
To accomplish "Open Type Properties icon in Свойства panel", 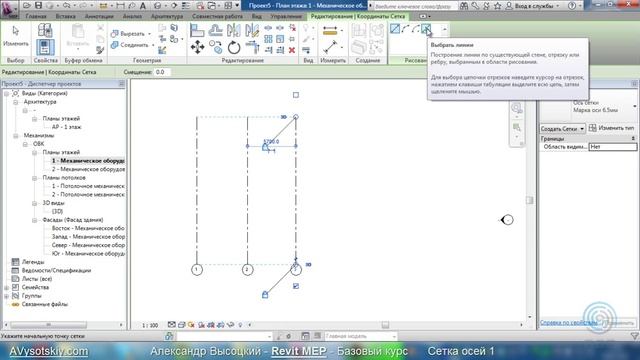I will point(45,31).
